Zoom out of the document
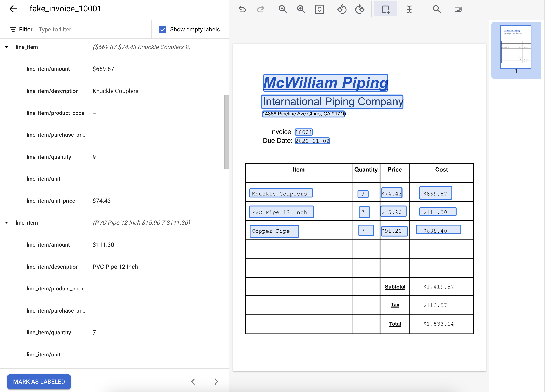545x392 pixels. coord(283,9)
